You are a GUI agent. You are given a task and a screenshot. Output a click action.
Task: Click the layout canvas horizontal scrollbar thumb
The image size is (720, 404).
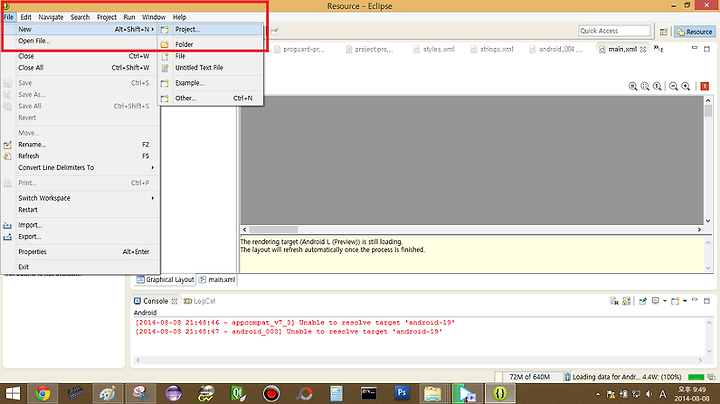[x=274, y=230]
